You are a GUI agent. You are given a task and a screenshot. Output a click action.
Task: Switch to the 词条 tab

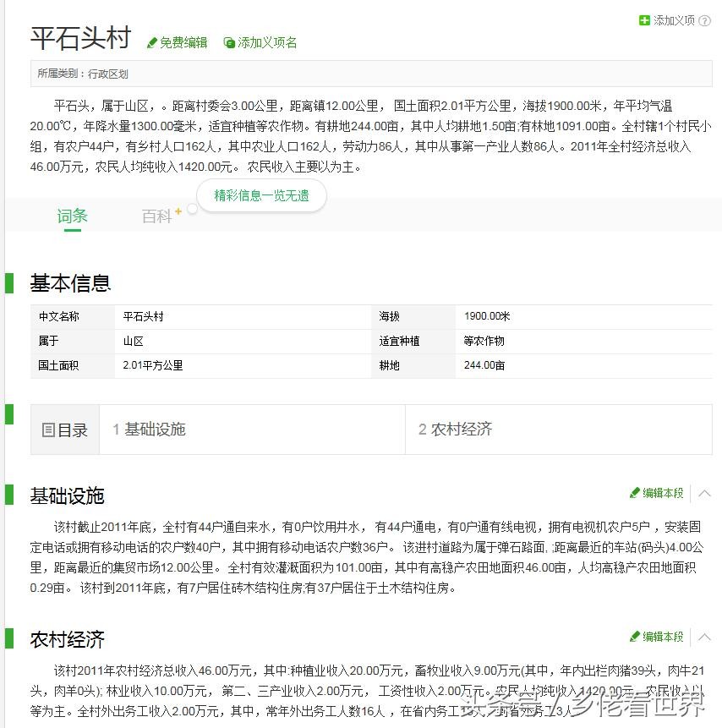tap(72, 216)
